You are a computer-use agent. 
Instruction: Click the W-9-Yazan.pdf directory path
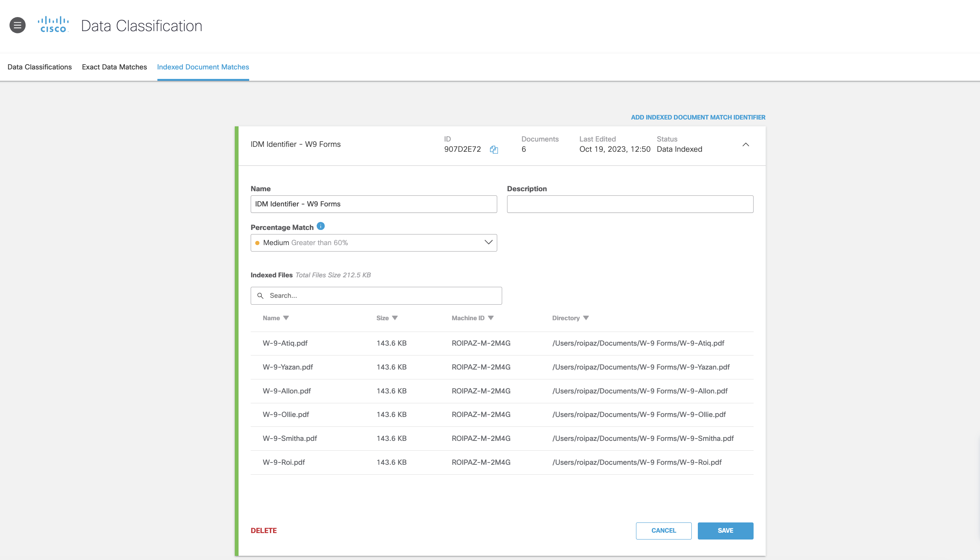point(641,367)
